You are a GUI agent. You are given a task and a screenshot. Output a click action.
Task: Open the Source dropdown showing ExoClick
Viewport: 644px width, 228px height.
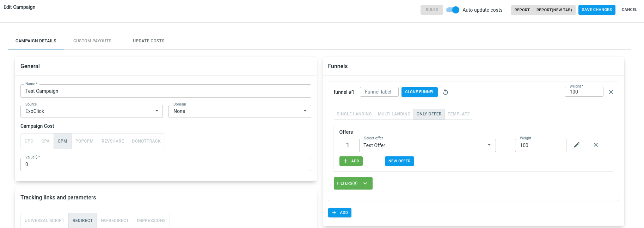coord(92,112)
